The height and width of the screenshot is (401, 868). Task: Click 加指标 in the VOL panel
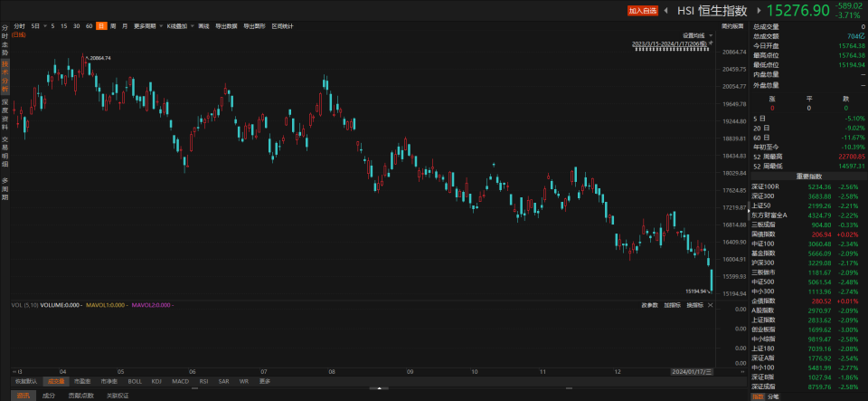click(x=672, y=305)
